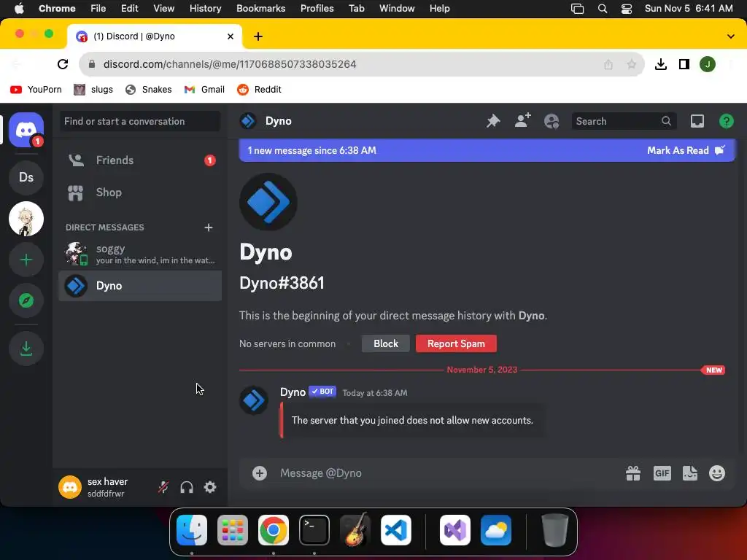The height and width of the screenshot is (560, 747).
Task: Share this page from address bar
Action: [608, 64]
